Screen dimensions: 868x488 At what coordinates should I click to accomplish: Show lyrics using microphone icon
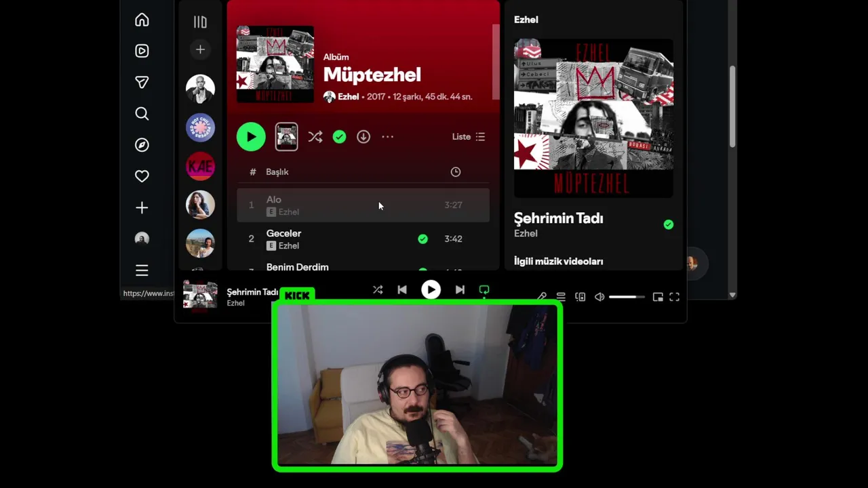pyautogui.click(x=542, y=297)
